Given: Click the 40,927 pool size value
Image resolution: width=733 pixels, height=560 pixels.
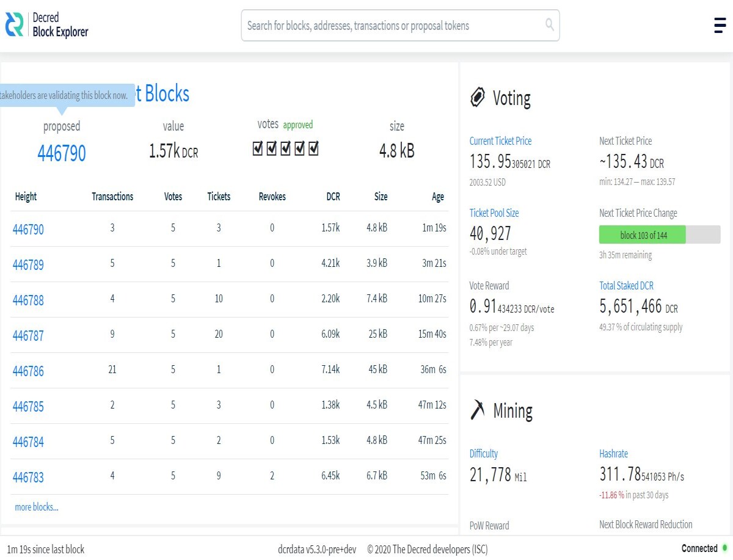Looking at the screenshot, I should tap(490, 233).
